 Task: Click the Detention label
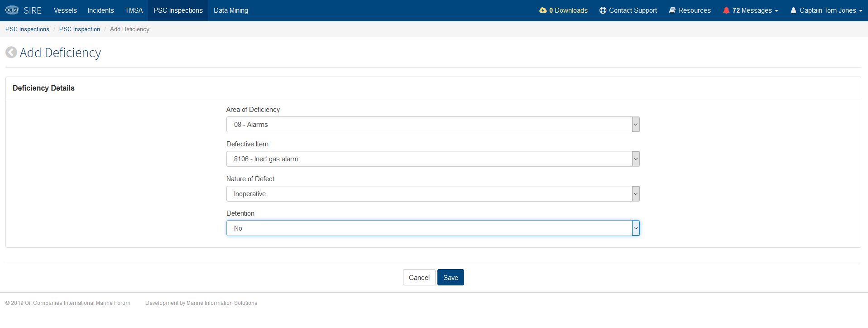(x=240, y=213)
